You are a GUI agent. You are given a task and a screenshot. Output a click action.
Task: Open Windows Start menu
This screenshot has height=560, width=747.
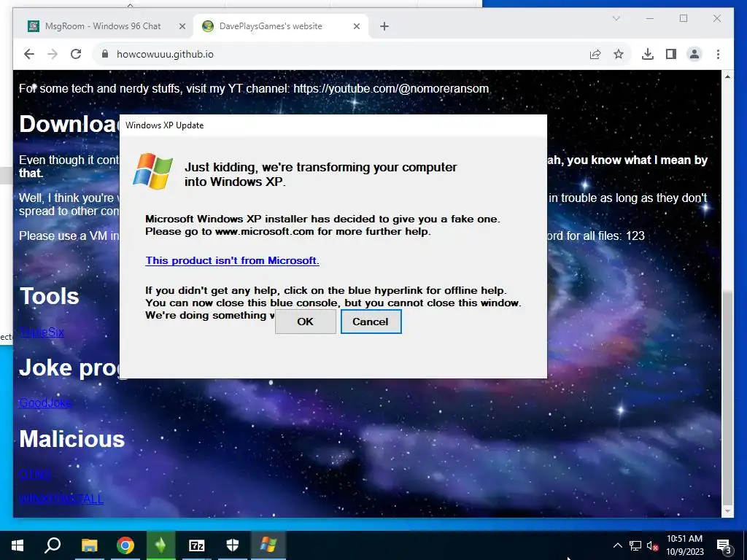click(x=18, y=545)
